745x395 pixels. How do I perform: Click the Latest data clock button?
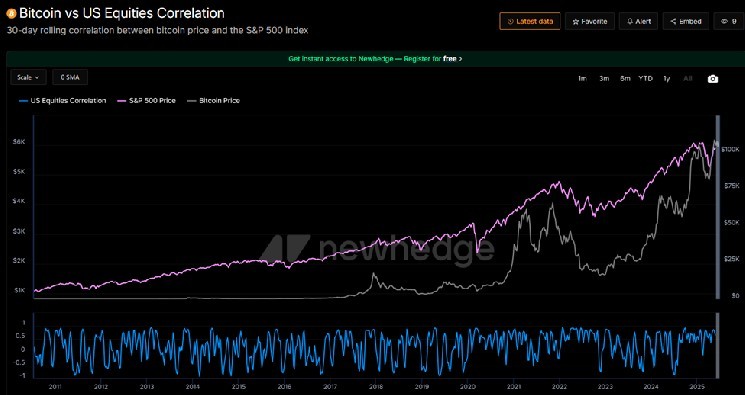530,21
